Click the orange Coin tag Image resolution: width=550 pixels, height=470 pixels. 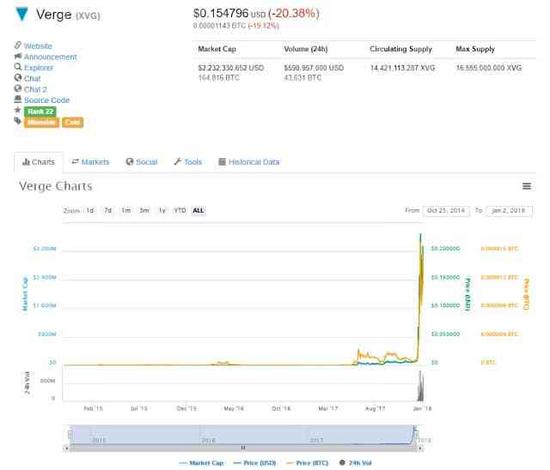73,122
